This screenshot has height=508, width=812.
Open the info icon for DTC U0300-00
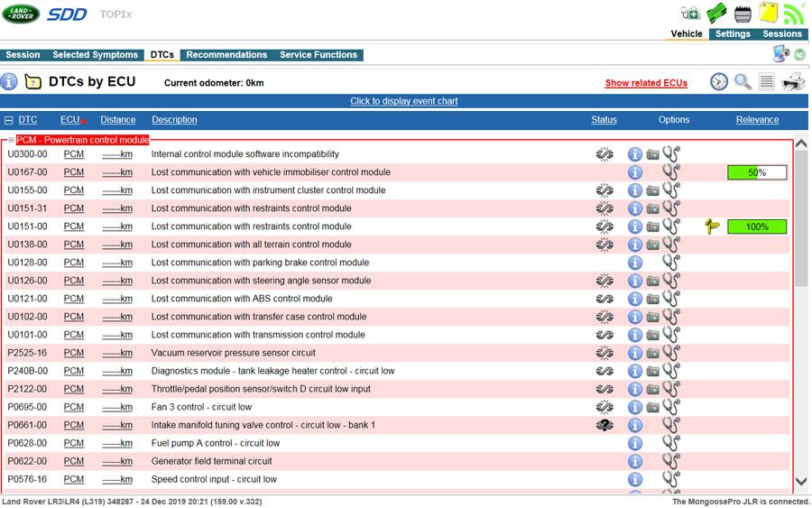click(634, 154)
